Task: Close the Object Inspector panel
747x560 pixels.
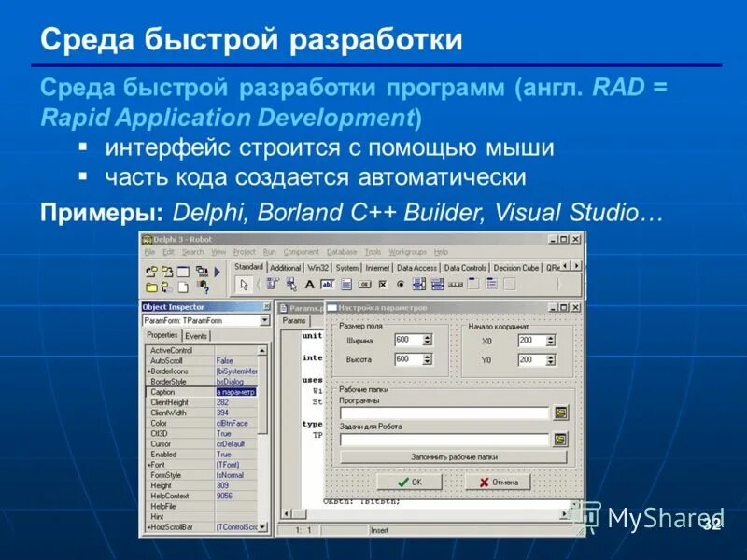Action: pos(267,307)
